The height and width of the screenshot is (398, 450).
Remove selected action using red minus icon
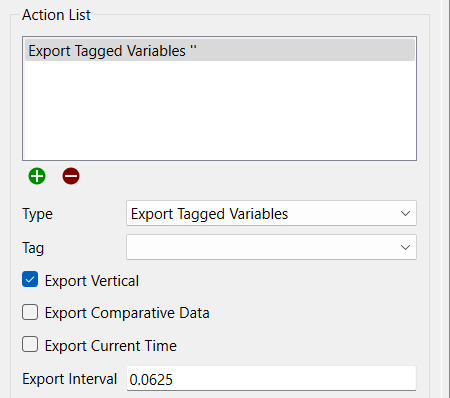coord(71,176)
